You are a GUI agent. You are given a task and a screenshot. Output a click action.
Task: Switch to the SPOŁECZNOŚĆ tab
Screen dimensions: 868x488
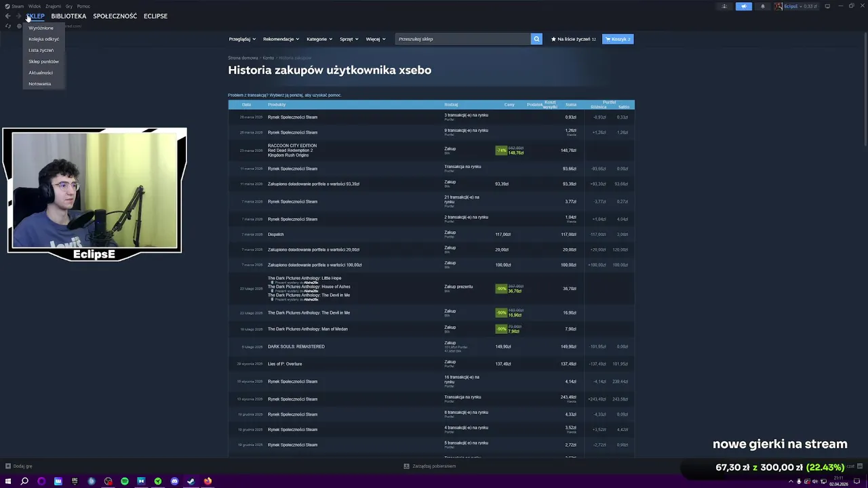coord(115,16)
